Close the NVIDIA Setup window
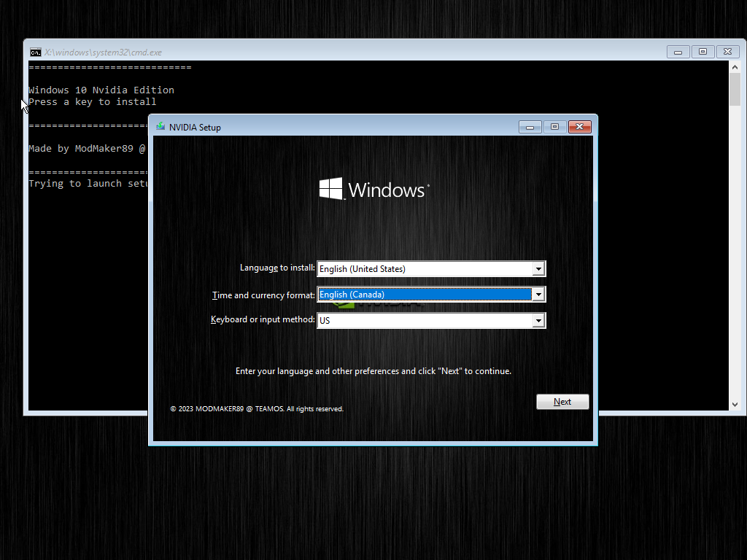Viewport: 747px width, 560px height. 579,127
